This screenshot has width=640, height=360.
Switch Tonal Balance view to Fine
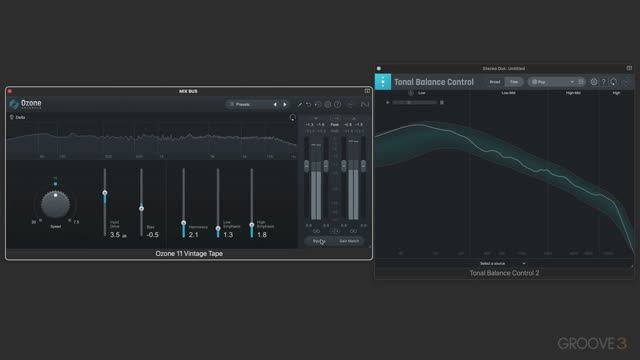tap(514, 82)
